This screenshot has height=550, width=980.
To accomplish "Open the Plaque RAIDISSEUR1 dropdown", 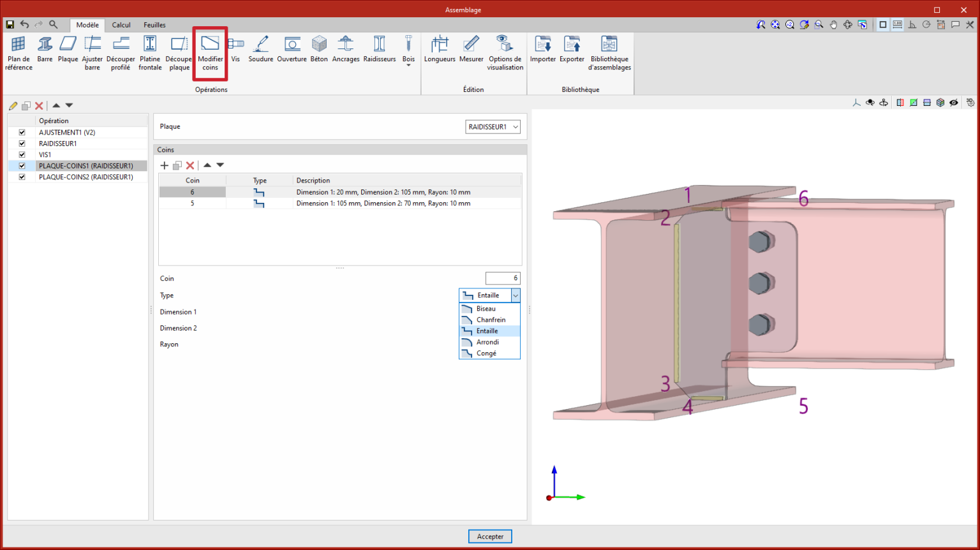I will pyautogui.click(x=493, y=127).
